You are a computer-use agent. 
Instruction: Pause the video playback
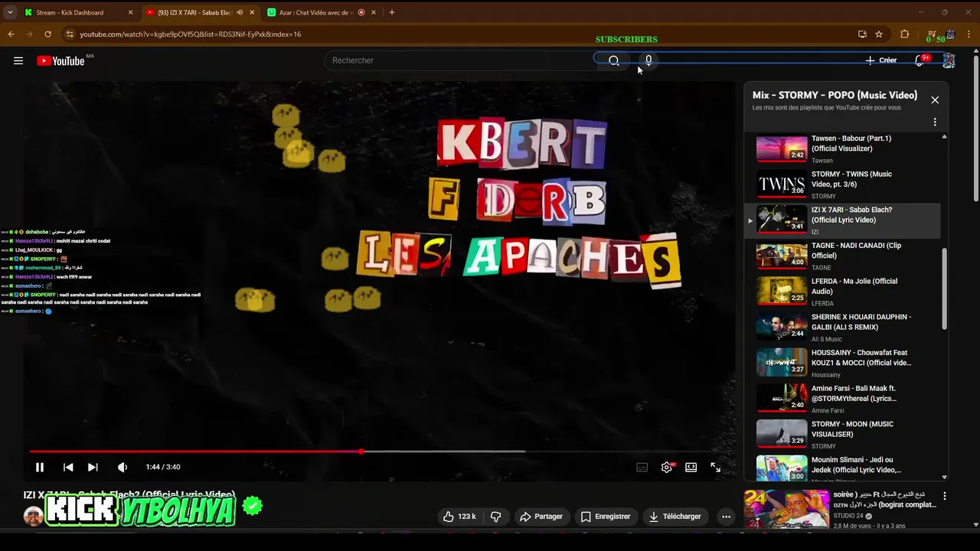tap(40, 467)
